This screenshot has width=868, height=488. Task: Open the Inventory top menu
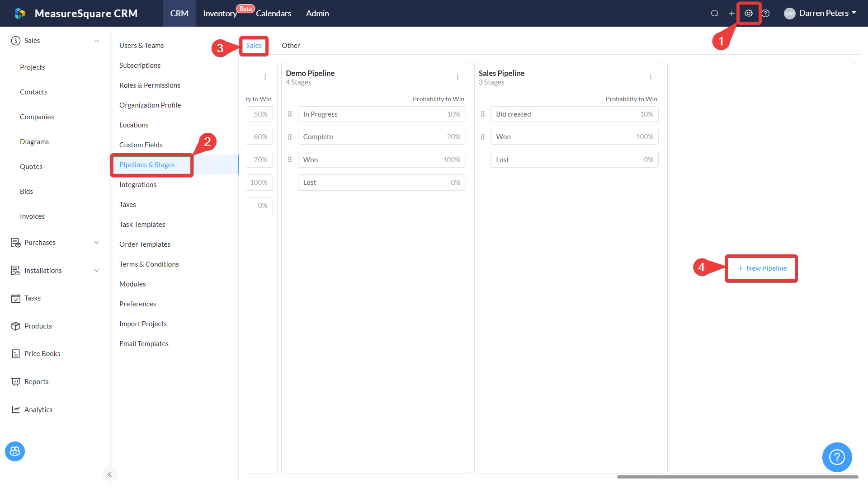pyautogui.click(x=220, y=14)
